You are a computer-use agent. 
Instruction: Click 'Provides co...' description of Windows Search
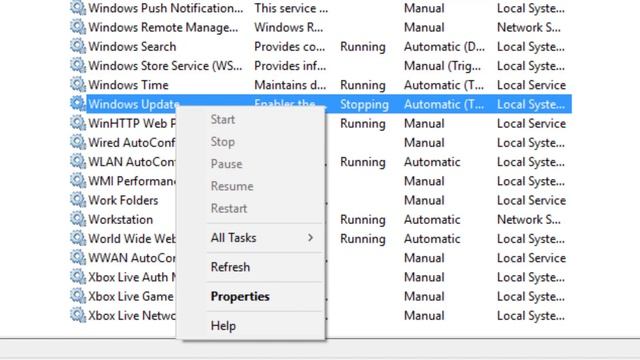(x=290, y=47)
